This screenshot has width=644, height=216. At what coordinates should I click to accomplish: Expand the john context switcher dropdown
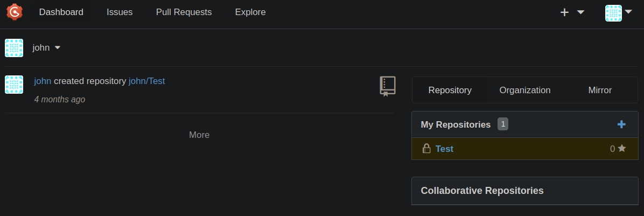(x=58, y=48)
